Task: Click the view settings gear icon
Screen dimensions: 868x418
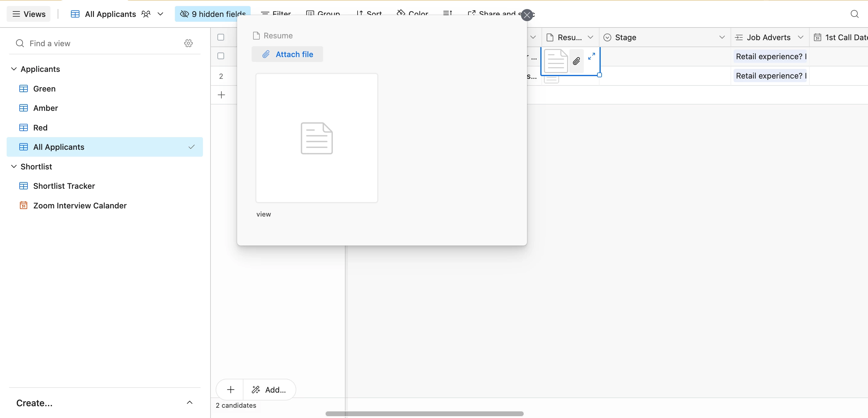Action: (x=188, y=43)
